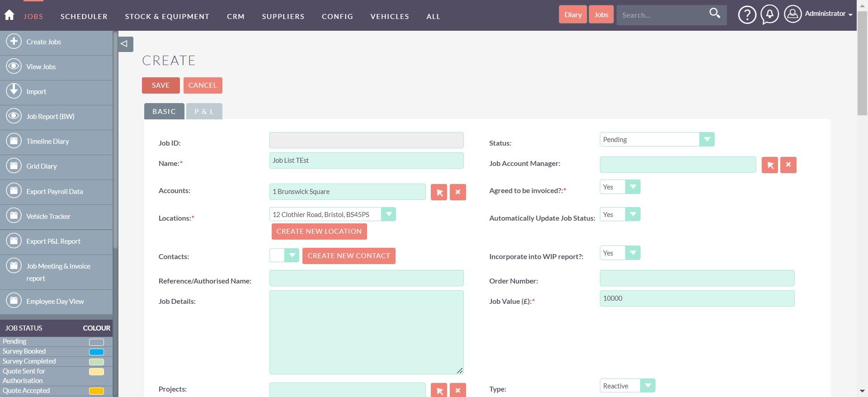Open the Status dropdown showing Pending
Image resolution: width=868 pixels, height=397 pixels.
point(657,139)
